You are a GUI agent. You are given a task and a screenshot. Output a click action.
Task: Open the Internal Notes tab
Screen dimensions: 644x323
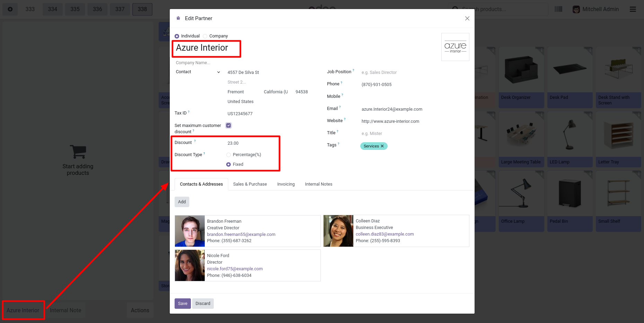tap(318, 184)
